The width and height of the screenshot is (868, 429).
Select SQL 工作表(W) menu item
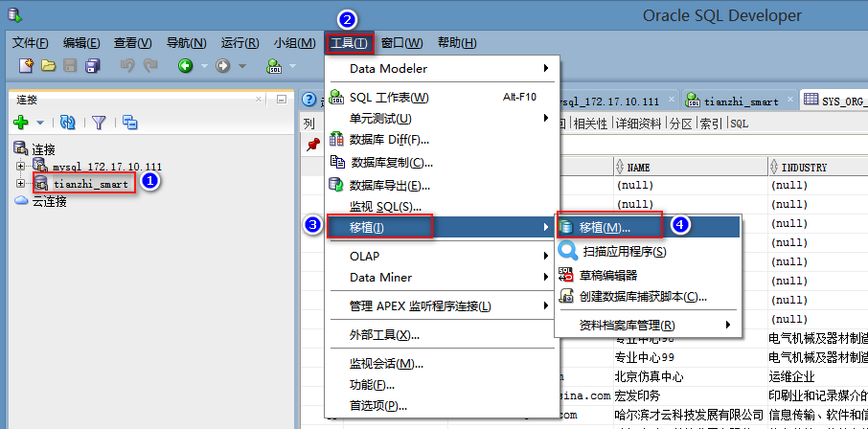pos(443,98)
